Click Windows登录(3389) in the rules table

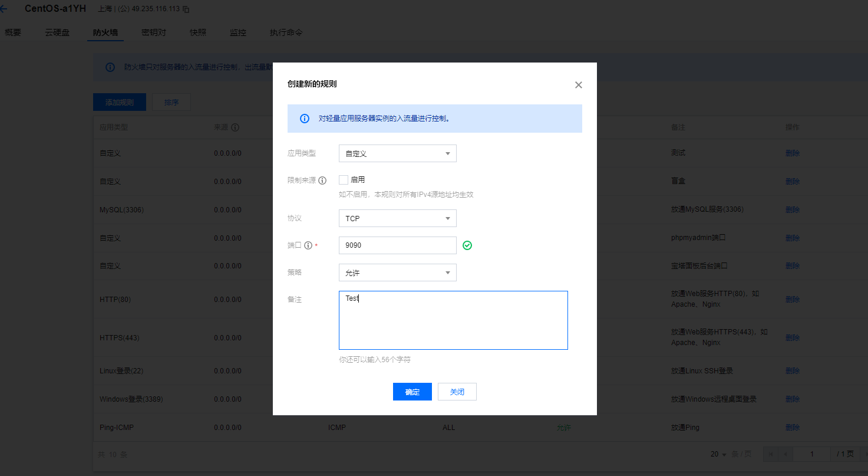pyautogui.click(x=131, y=399)
